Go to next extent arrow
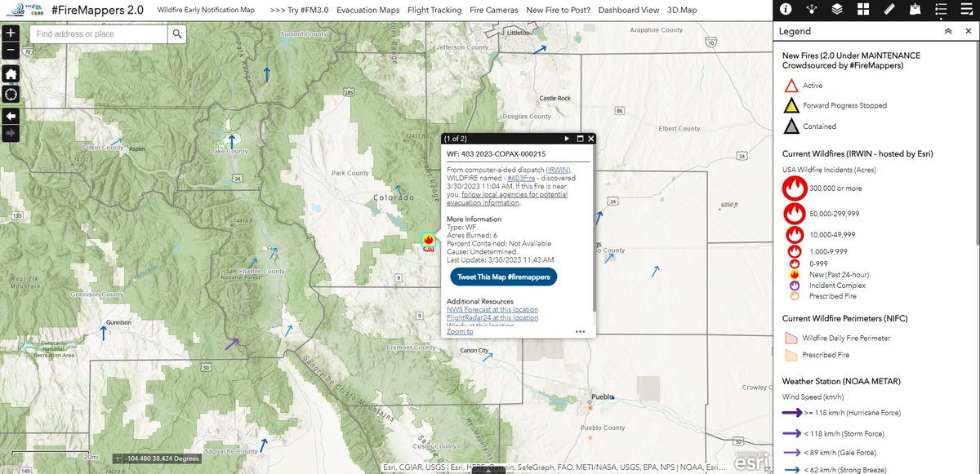The height and width of the screenshot is (474, 980). [11, 132]
